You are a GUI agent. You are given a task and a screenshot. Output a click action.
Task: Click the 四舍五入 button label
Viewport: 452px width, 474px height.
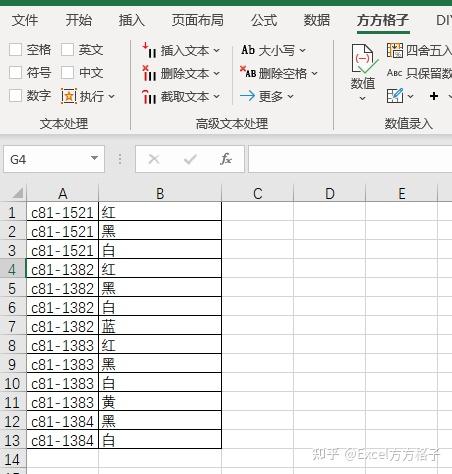point(429,50)
